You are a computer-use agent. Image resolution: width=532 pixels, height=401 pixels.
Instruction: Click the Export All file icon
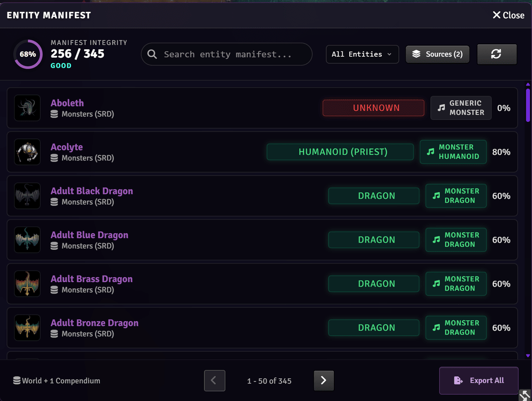[x=458, y=381]
